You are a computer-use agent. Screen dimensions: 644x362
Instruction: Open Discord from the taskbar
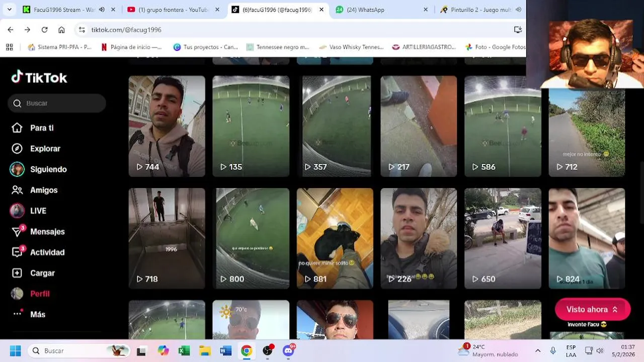coord(288,350)
